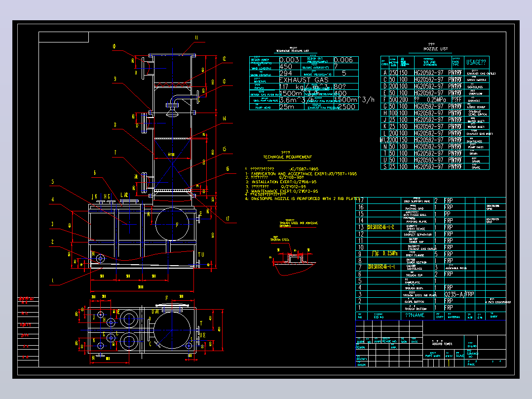Click 'TOWER SECTION' part name
The height and width of the screenshot is (399, 532).
point(416,262)
